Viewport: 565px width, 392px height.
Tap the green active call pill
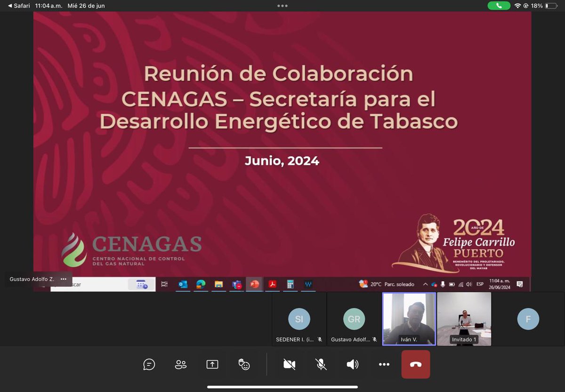point(499,6)
